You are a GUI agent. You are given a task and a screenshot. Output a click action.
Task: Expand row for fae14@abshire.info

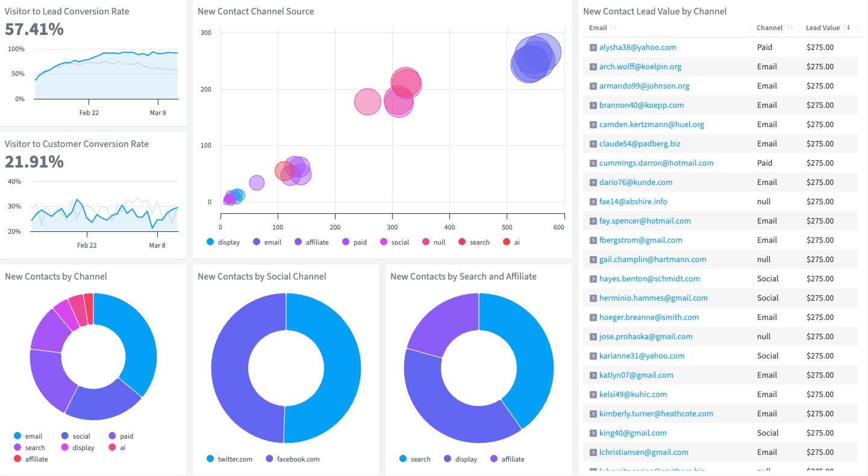593,201
